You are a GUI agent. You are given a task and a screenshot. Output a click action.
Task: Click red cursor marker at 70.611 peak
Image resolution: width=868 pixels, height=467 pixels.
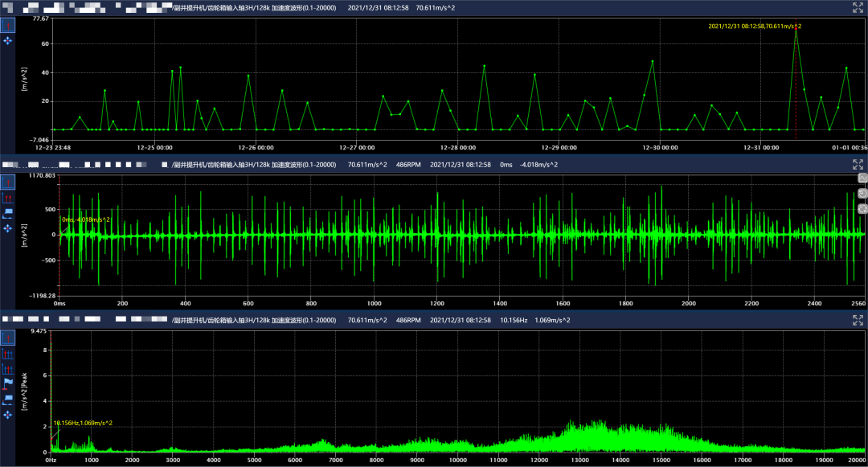click(x=796, y=29)
